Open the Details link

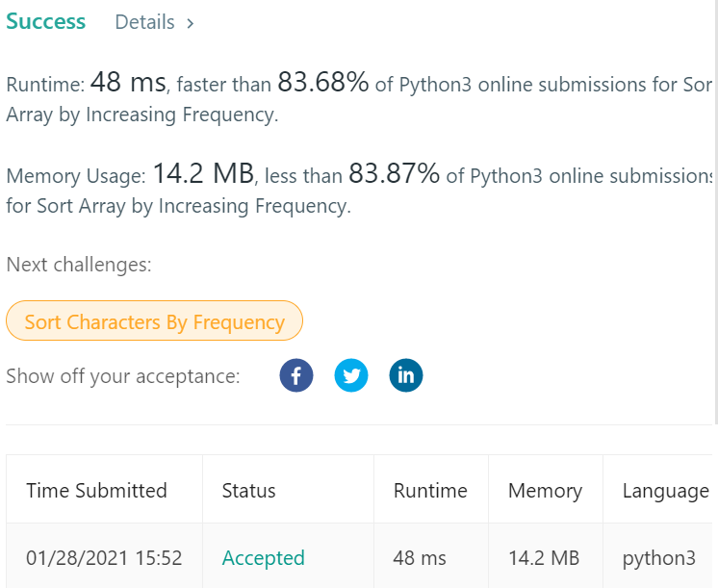144,22
